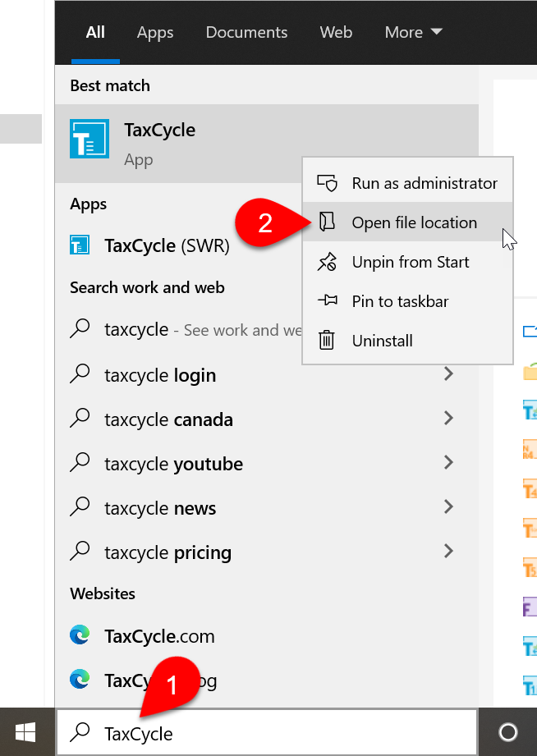Switch to the Documents search tab

pyautogui.click(x=246, y=32)
